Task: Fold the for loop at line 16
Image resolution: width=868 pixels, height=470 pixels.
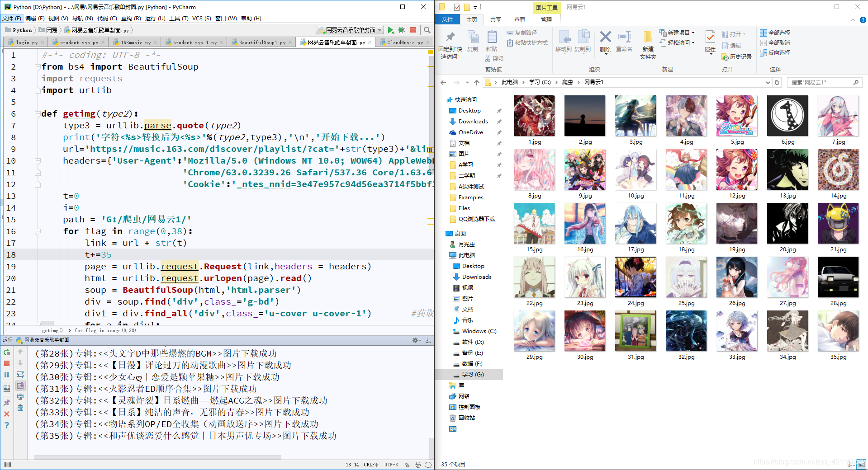Action: 38,231
